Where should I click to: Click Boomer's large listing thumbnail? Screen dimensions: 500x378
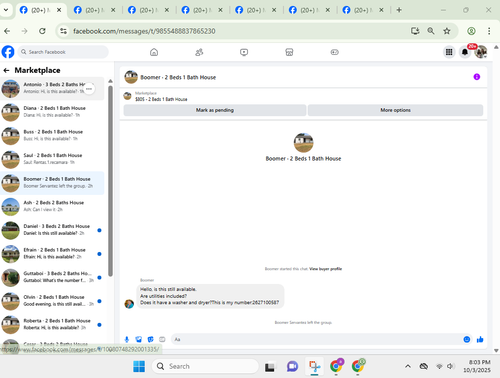click(303, 143)
